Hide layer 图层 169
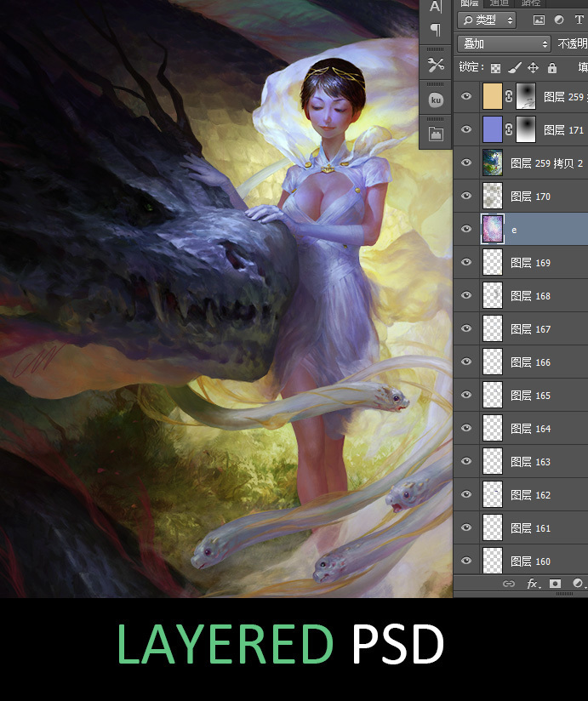 pyautogui.click(x=466, y=262)
